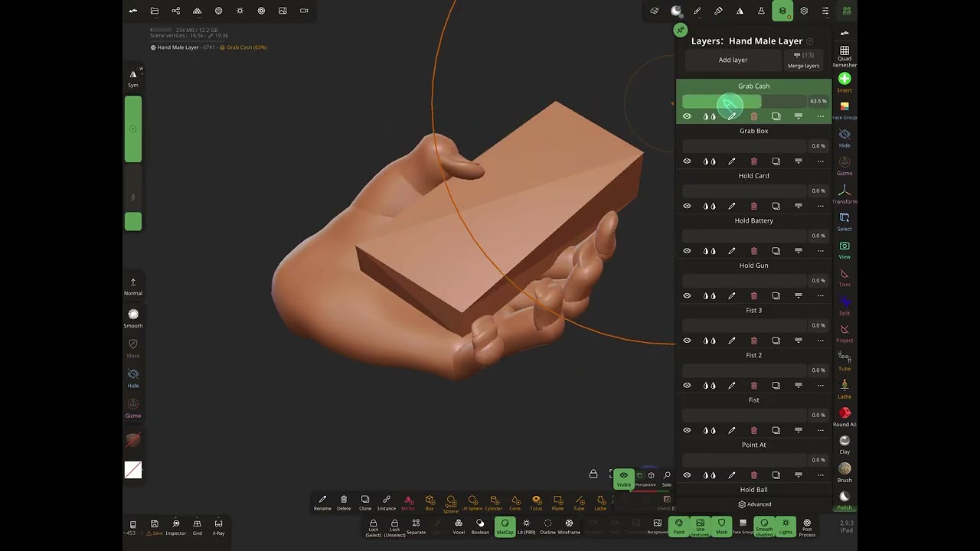Select the Quad Remesher tool
The height and width of the screenshot is (551, 980).
pyautogui.click(x=844, y=55)
